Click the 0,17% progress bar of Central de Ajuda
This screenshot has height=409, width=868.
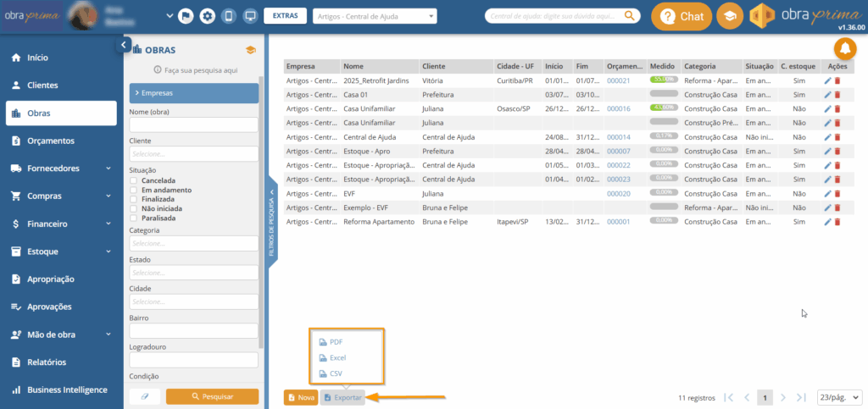pos(664,136)
